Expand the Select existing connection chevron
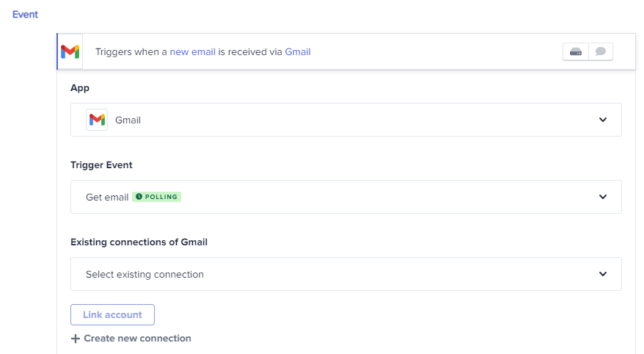 (602, 274)
